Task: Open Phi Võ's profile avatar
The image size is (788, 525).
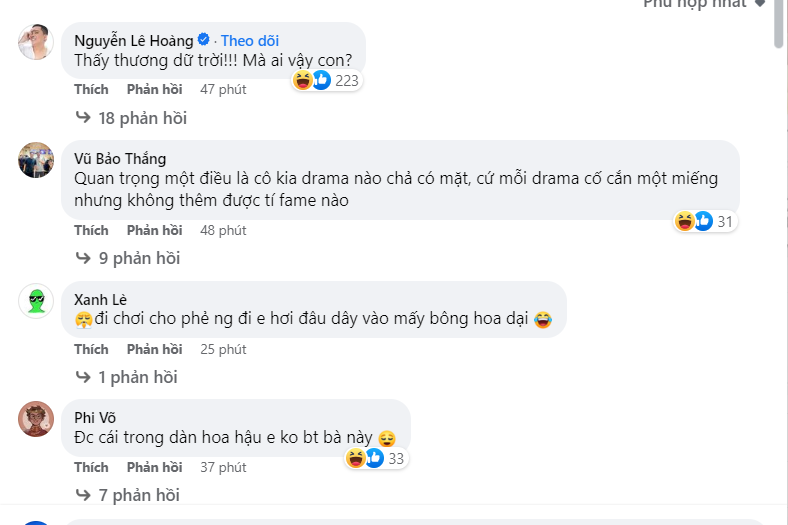Action: (x=36, y=418)
